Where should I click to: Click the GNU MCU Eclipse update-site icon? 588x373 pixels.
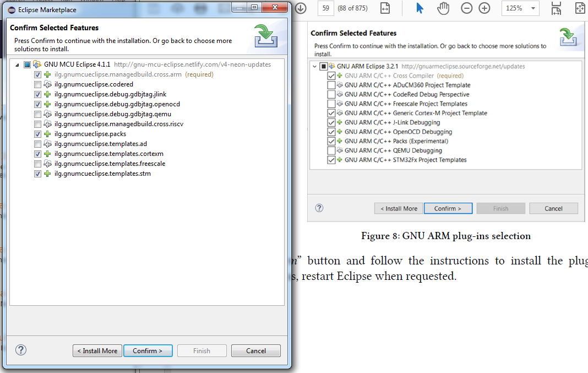coord(37,64)
